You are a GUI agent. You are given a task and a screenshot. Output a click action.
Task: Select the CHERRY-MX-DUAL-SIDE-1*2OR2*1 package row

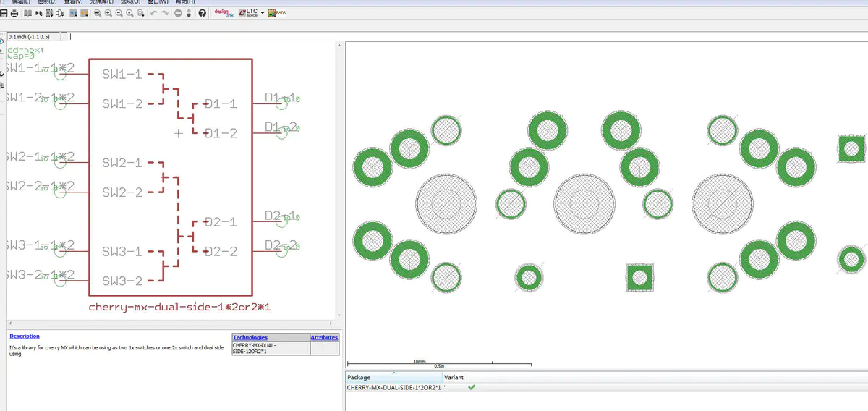pyautogui.click(x=607, y=388)
